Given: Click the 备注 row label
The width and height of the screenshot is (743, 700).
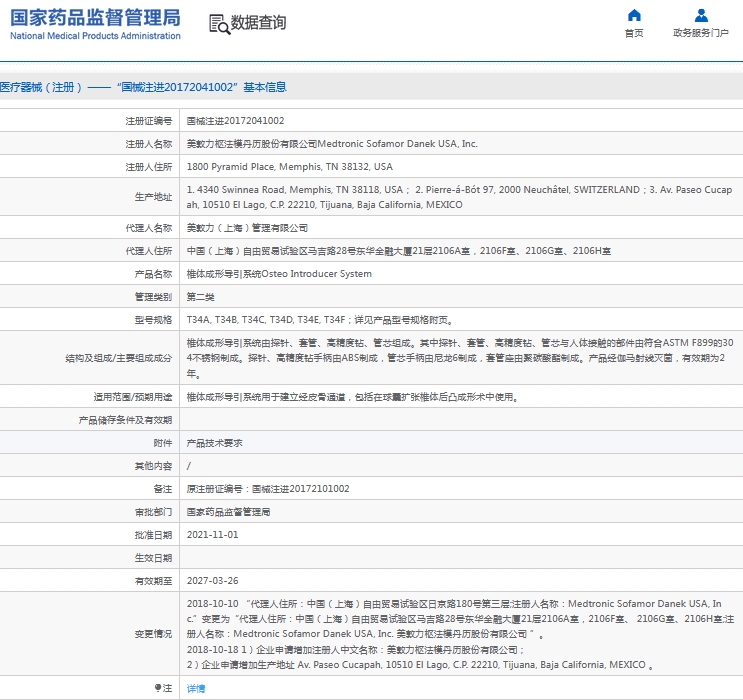Looking at the screenshot, I should pos(163,489).
